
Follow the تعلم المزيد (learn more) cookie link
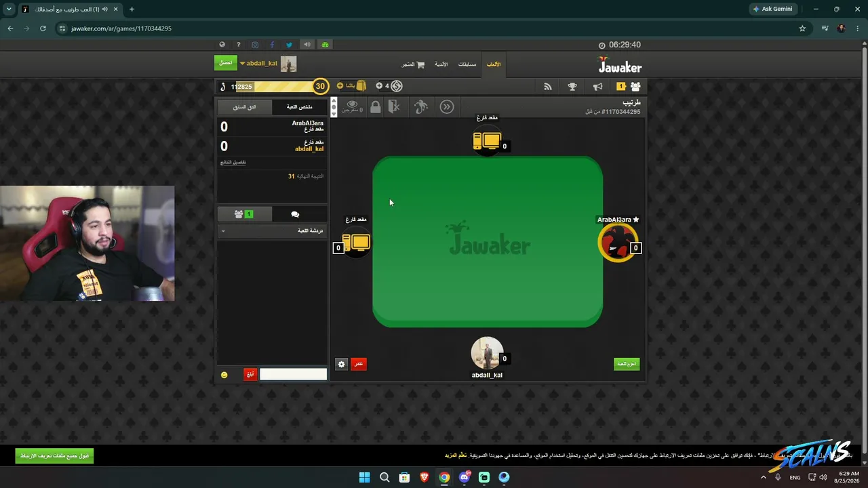456,455
